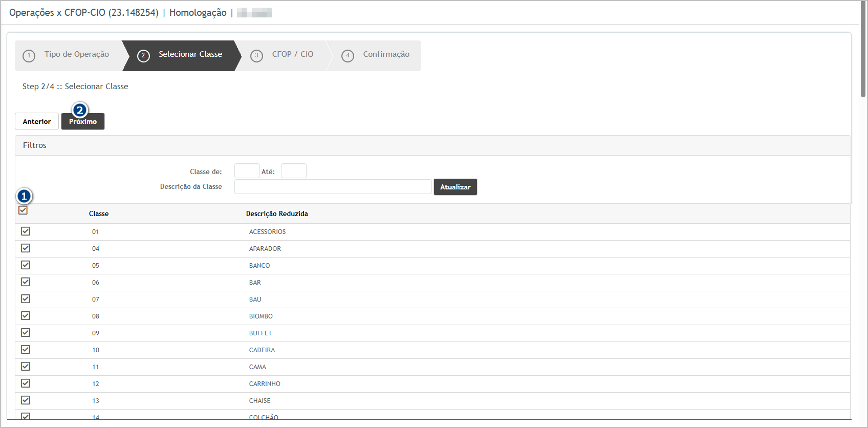Toggle the CAMA row checkbox
Viewport: 868px width, 428px height.
point(26,367)
